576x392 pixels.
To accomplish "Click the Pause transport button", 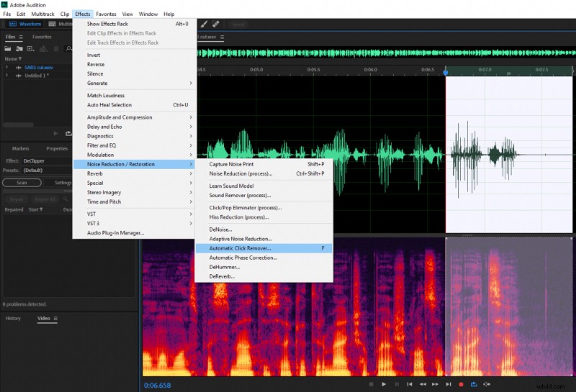I will click(x=397, y=384).
